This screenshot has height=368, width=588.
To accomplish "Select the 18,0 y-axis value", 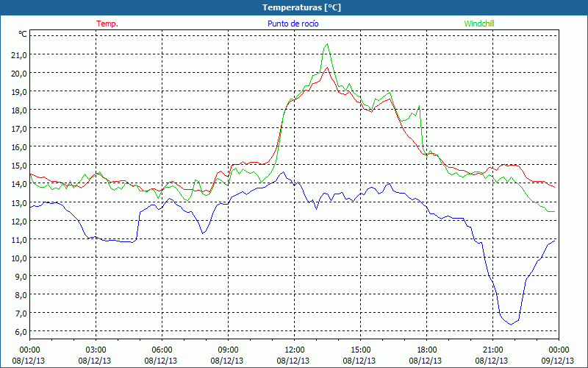I will coord(19,110).
